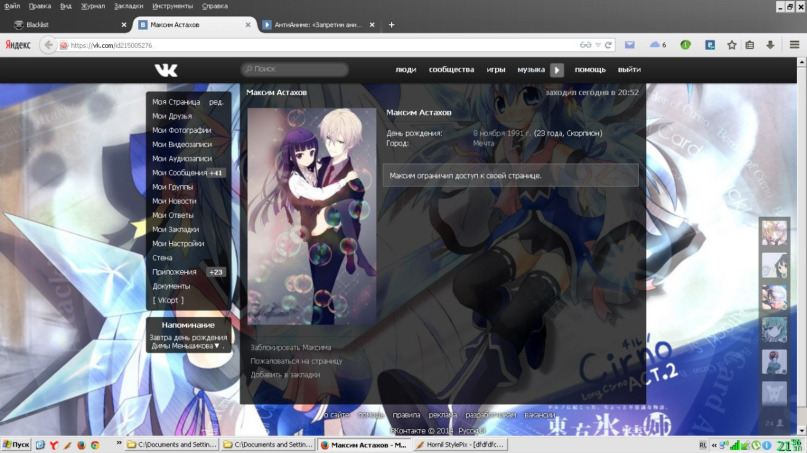Click the VK music play button
The image size is (807, 453).
click(557, 70)
